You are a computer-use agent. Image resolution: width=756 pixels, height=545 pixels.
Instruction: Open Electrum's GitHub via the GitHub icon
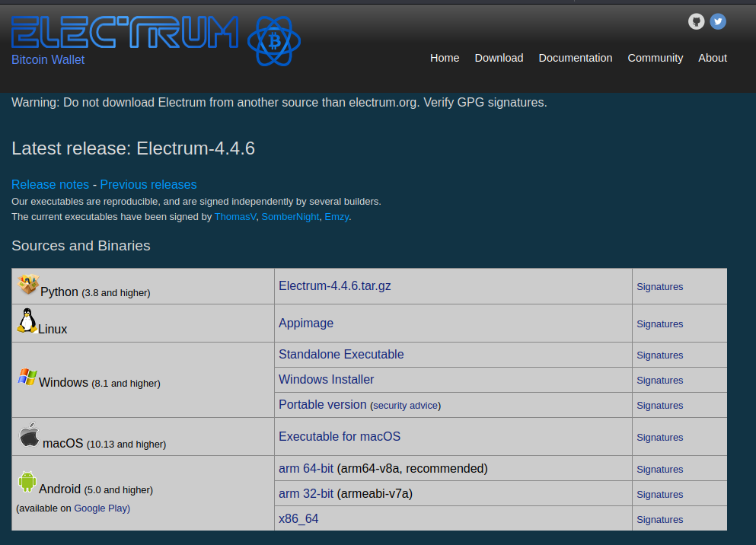[x=696, y=21]
